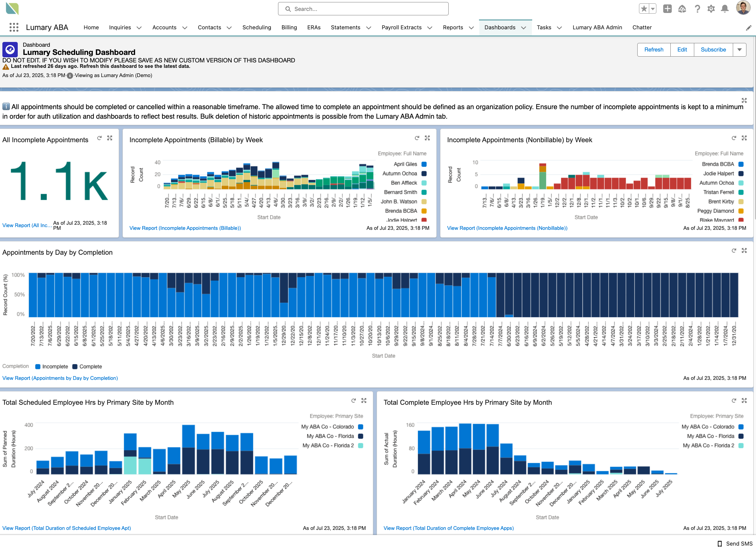Expand the Appointments by Day by Completion chart

point(744,251)
